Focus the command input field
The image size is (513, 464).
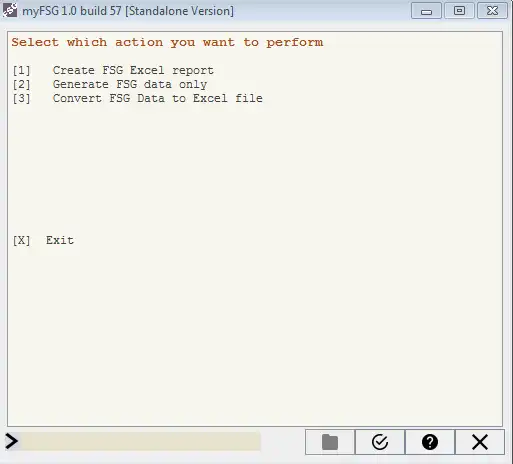(x=140, y=441)
